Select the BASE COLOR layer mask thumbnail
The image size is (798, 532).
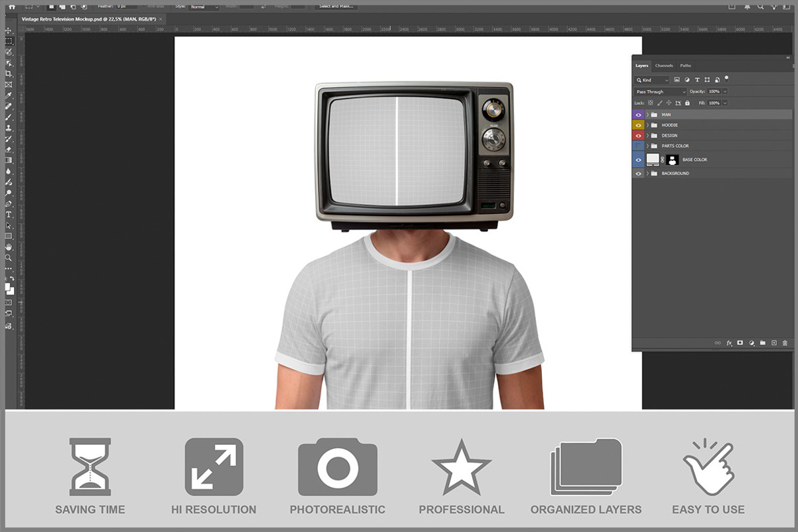[x=672, y=160]
